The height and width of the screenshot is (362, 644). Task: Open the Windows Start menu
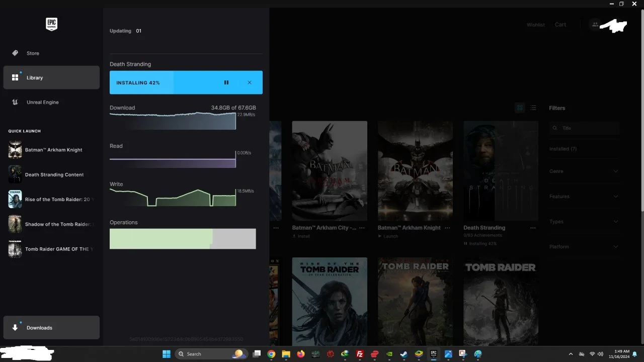[167, 354]
